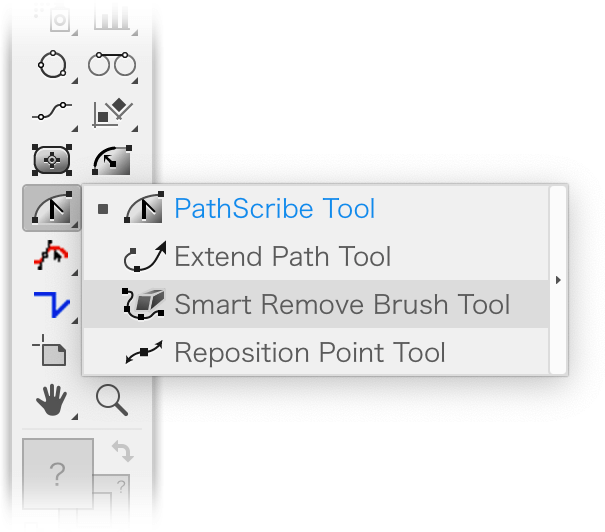
Task: Select the Hand tool
Action: tap(52, 400)
